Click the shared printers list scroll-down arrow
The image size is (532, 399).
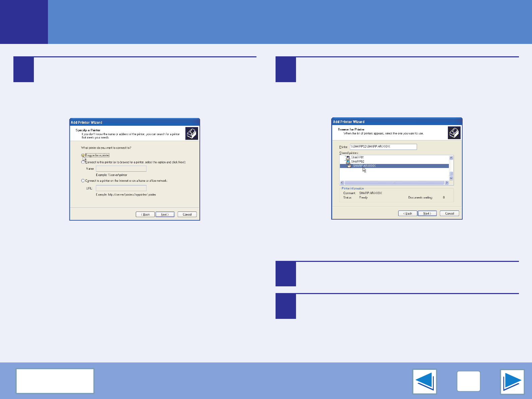[x=451, y=178]
